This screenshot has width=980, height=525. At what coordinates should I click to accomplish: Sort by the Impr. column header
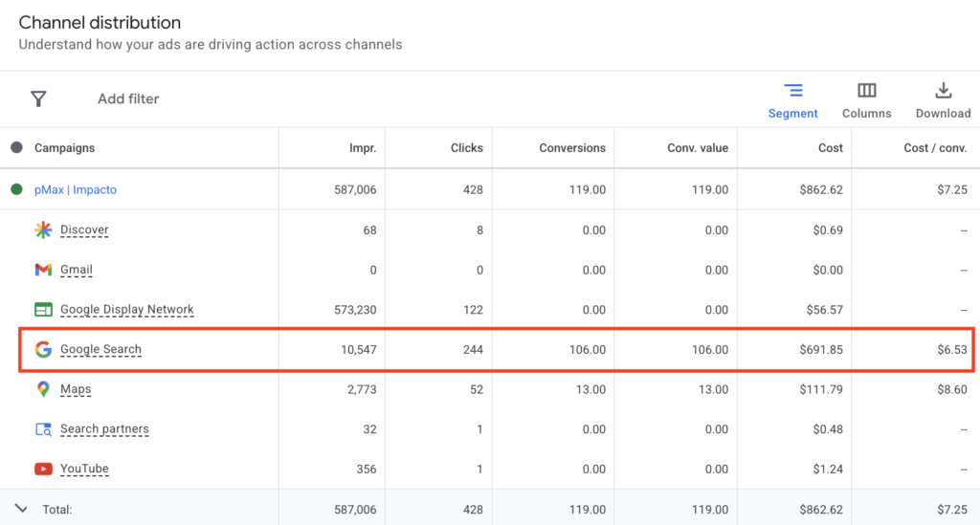(x=363, y=148)
